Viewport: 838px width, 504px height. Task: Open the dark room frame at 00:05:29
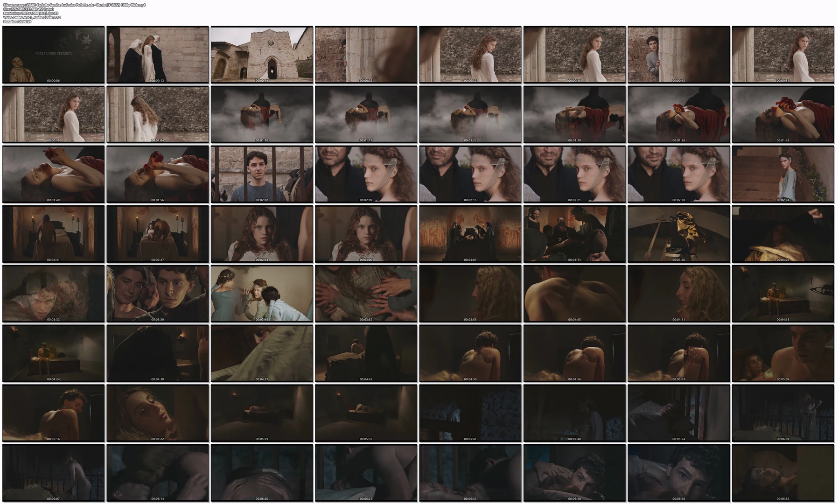click(262, 413)
